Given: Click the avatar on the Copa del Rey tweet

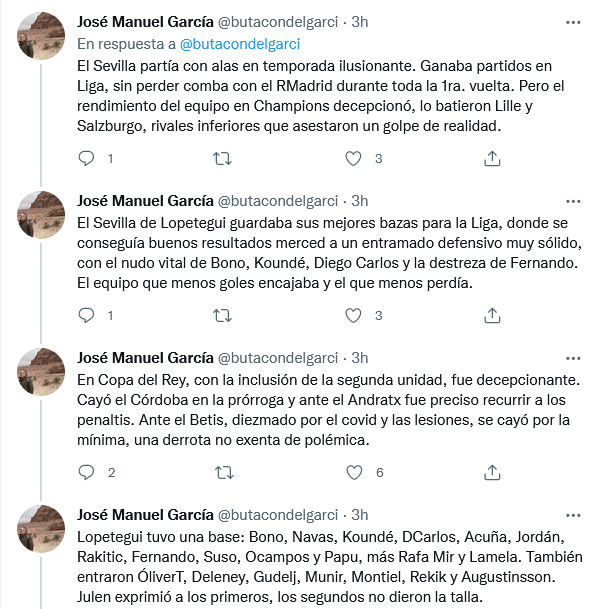Looking at the screenshot, I should pos(41,372).
